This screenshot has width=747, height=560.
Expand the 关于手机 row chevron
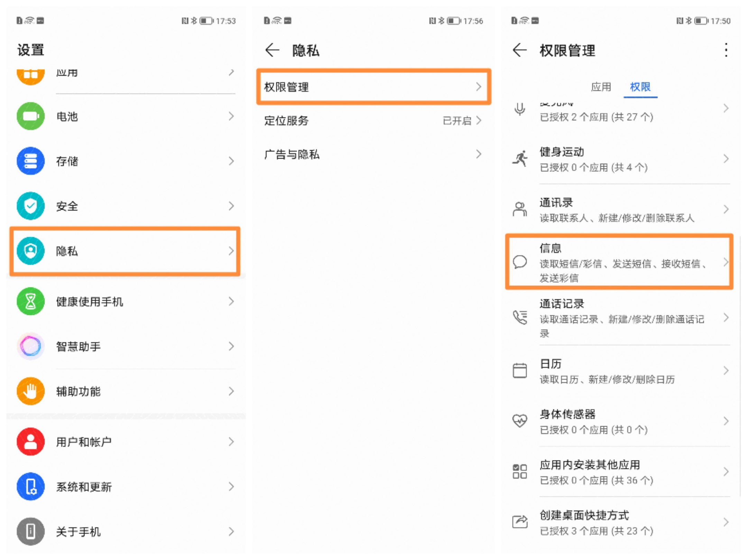(x=231, y=532)
